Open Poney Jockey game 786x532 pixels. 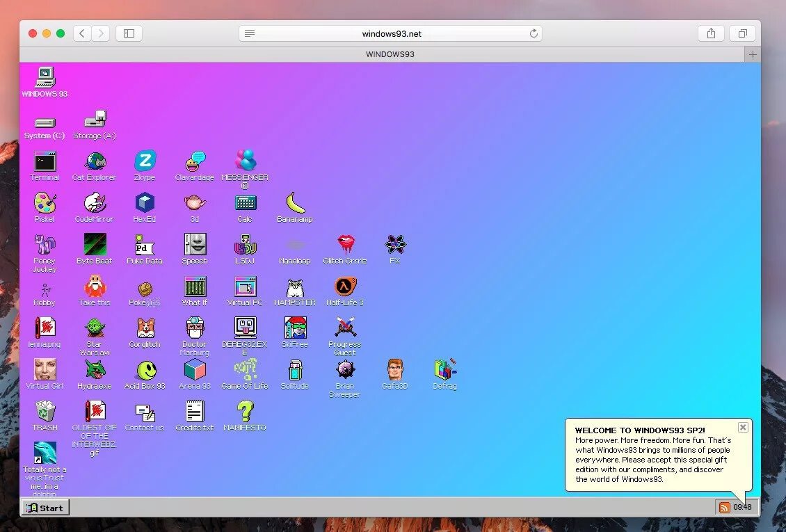(45, 245)
